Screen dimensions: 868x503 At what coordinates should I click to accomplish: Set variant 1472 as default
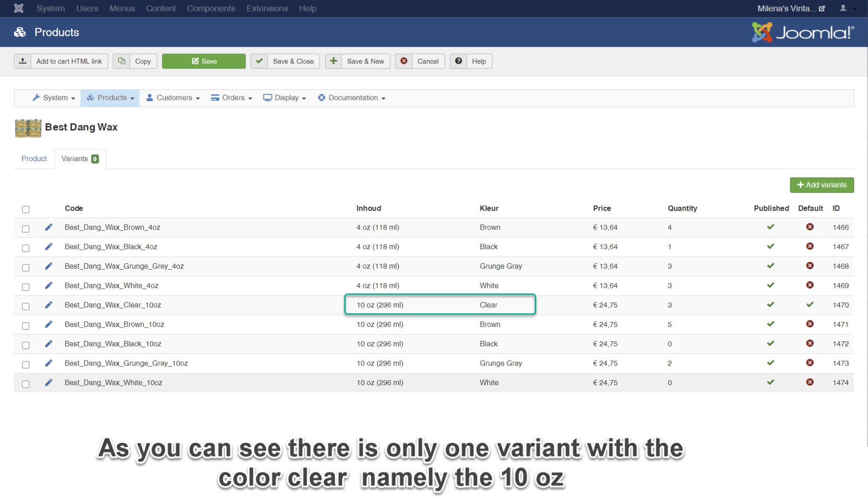(x=810, y=344)
